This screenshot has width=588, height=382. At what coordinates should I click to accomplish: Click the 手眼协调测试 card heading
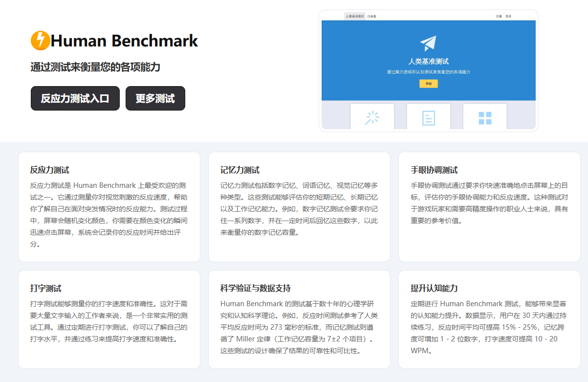click(434, 170)
